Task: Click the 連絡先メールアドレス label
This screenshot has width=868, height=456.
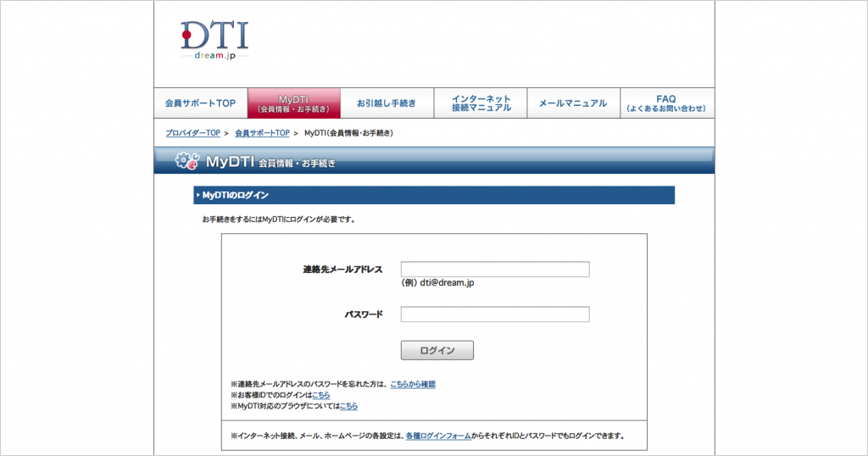Action: pos(342,270)
